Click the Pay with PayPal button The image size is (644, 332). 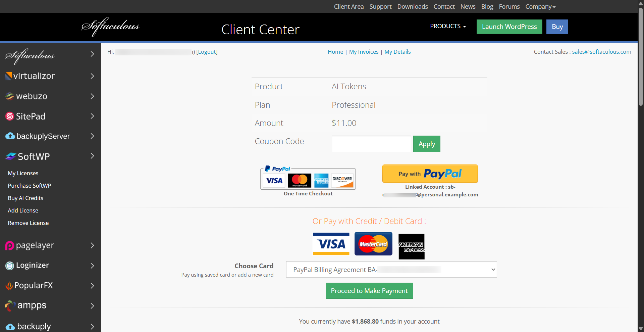pyautogui.click(x=430, y=174)
